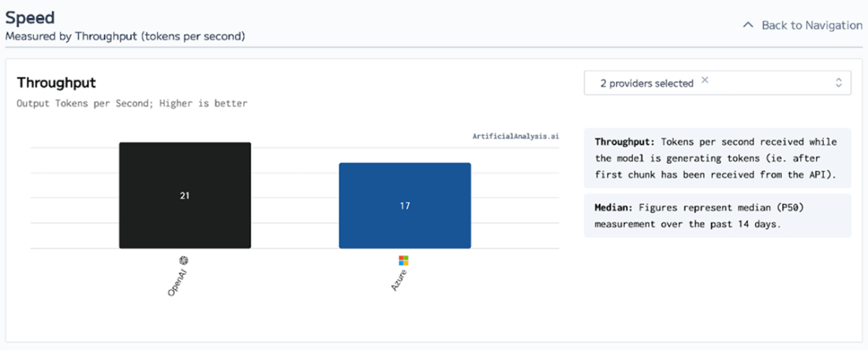868x350 pixels.
Task: Select the blue Azure throughput bar
Action: pos(405,229)
